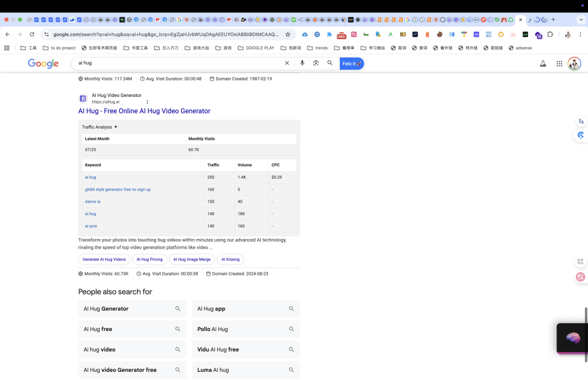Click the AI Hug Video Generator favicon
Screen dimensions: 588x380
point(83,99)
